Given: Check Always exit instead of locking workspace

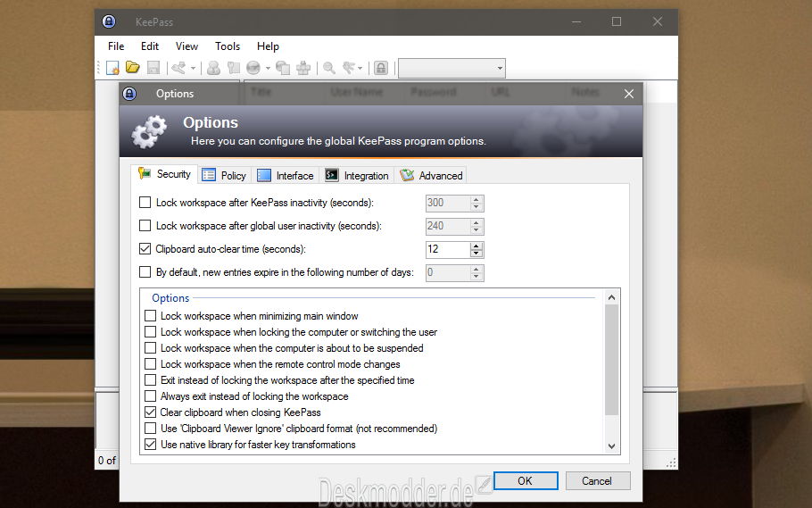Looking at the screenshot, I should (x=150, y=396).
